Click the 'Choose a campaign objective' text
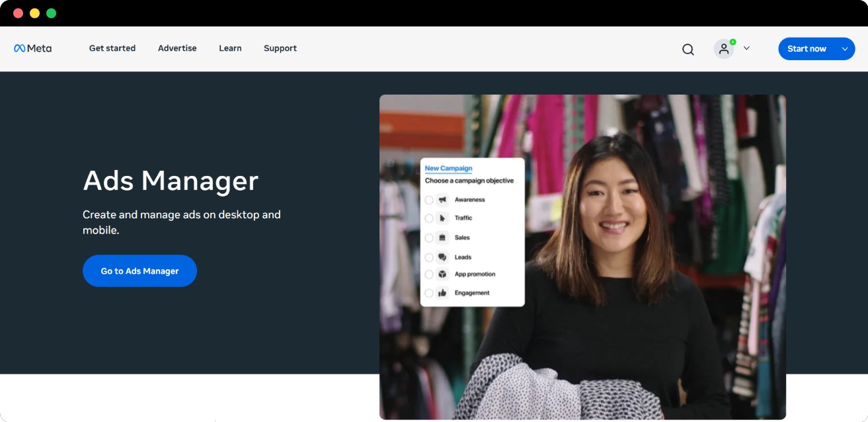This screenshot has height=422, width=868. click(469, 181)
